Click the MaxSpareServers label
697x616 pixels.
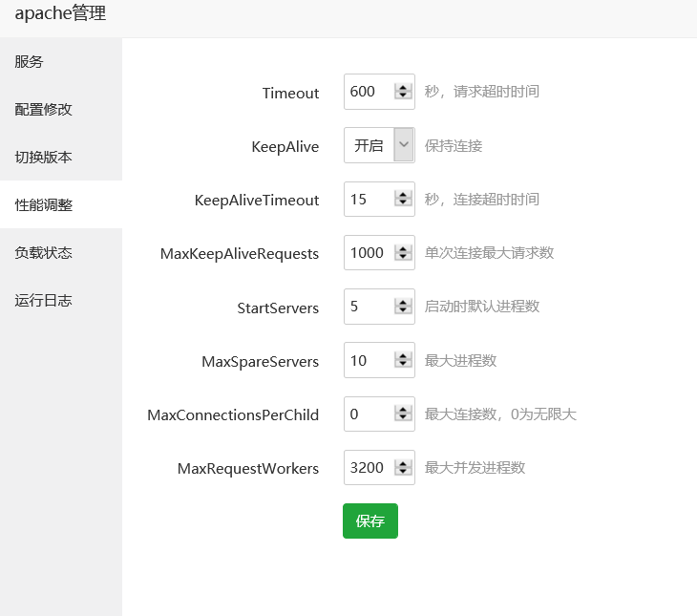[260, 362]
